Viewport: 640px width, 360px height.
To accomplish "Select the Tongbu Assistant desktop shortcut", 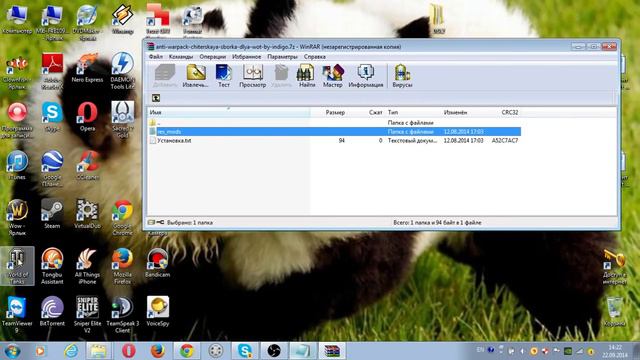I will (52, 265).
